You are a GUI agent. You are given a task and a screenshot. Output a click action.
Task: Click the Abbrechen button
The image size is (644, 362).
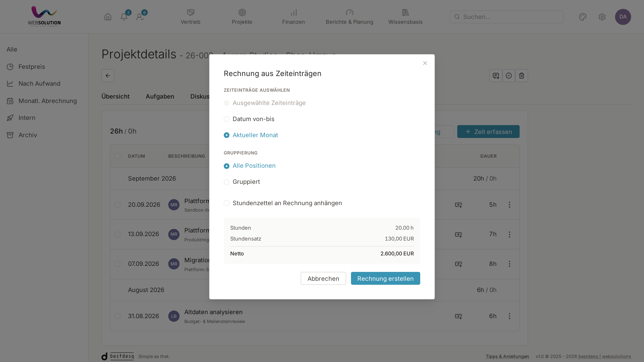[x=323, y=278]
